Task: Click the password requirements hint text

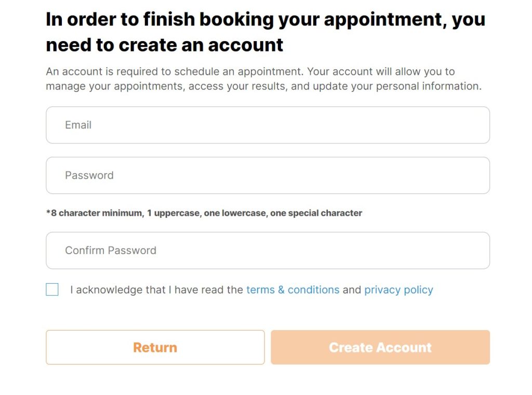Action: click(x=204, y=213)
